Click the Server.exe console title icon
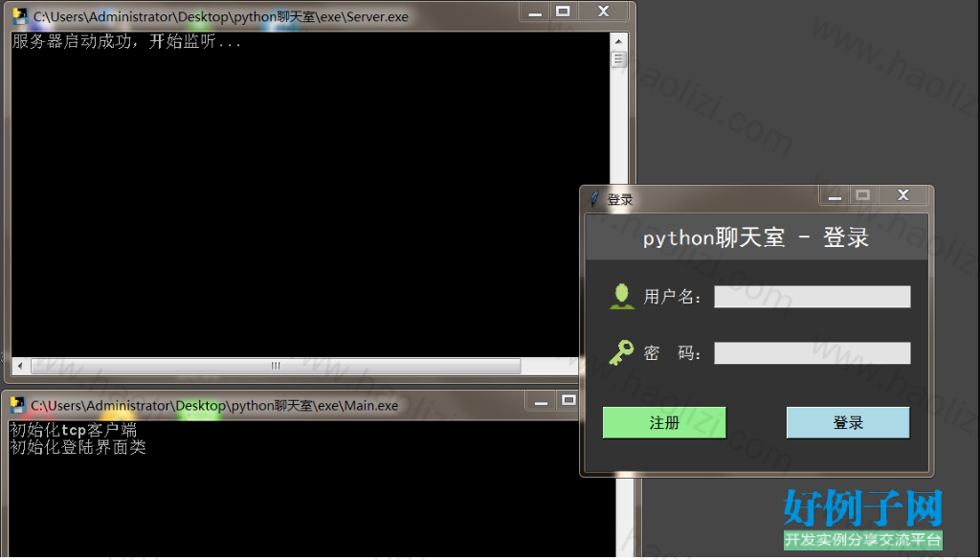This screenshot has height=560, width=980. click(20, 16)
